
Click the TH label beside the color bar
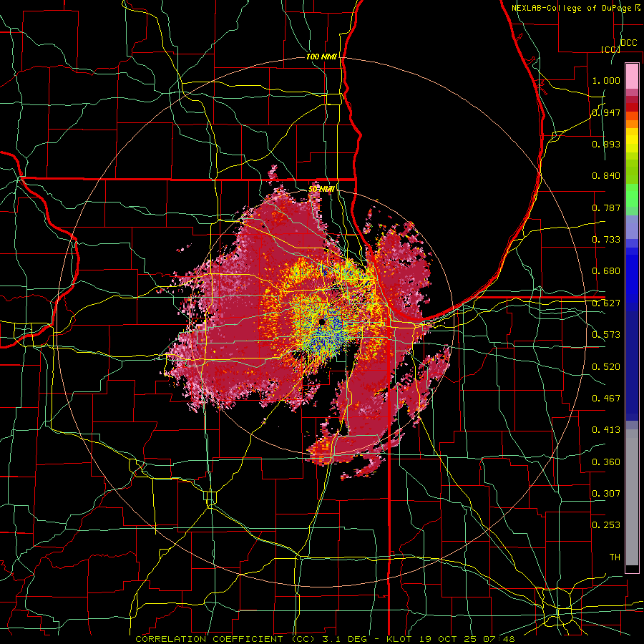pyautogui.click(x=615, y=557)
